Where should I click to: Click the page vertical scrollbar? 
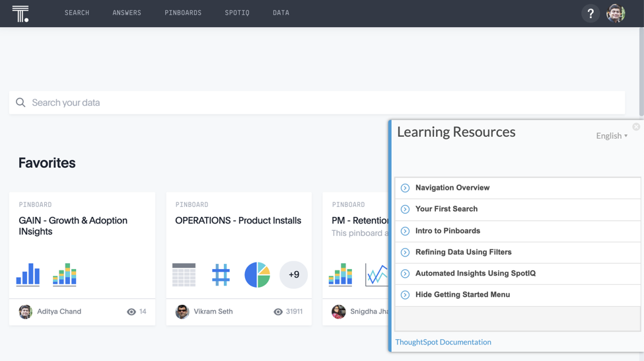point(641,72)
